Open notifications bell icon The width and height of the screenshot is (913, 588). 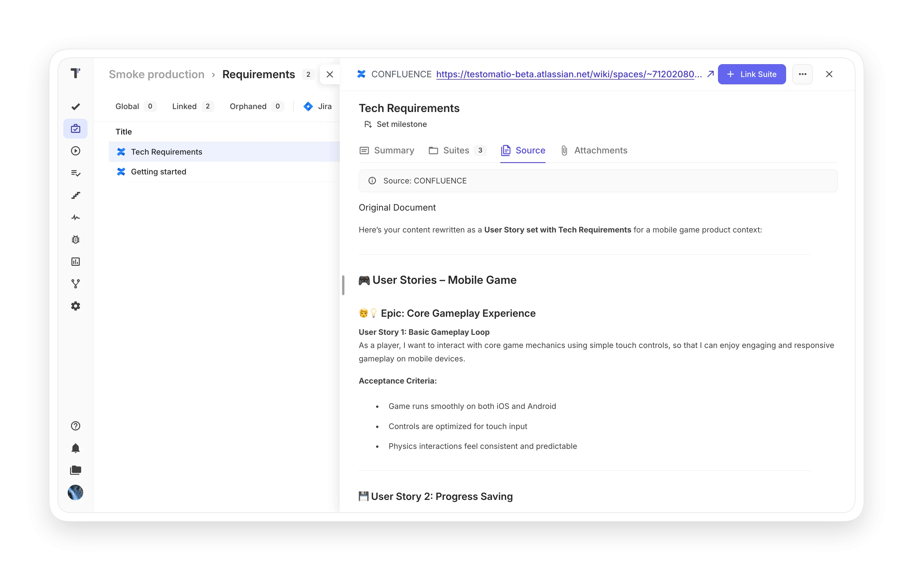click(76, 448)
